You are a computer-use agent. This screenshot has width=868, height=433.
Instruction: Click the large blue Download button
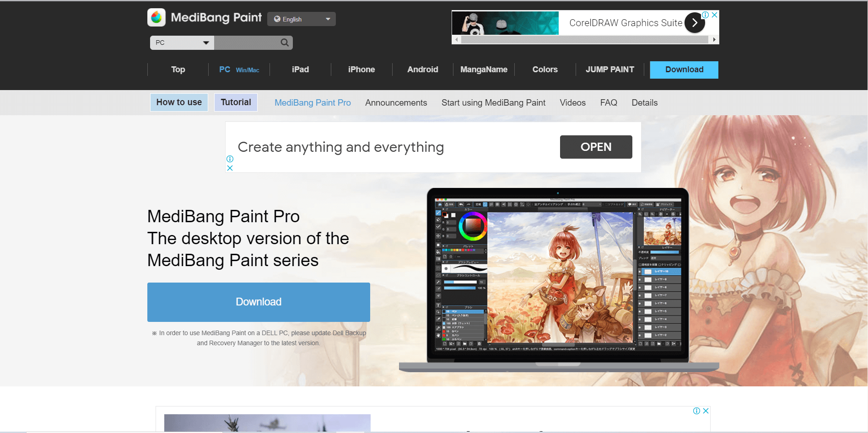pos(259,302)
